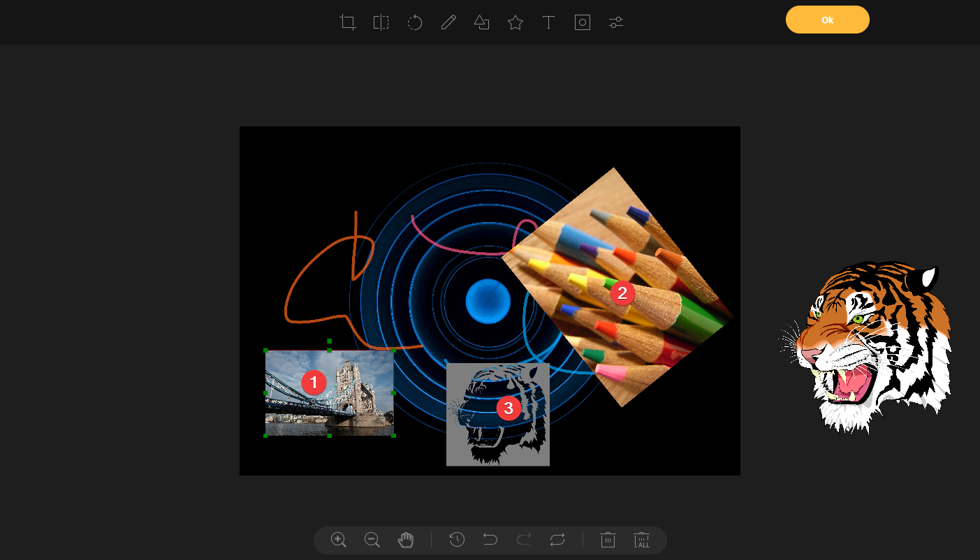Open the Flip tool
This screenshot has width=980, height=560.
381,22
